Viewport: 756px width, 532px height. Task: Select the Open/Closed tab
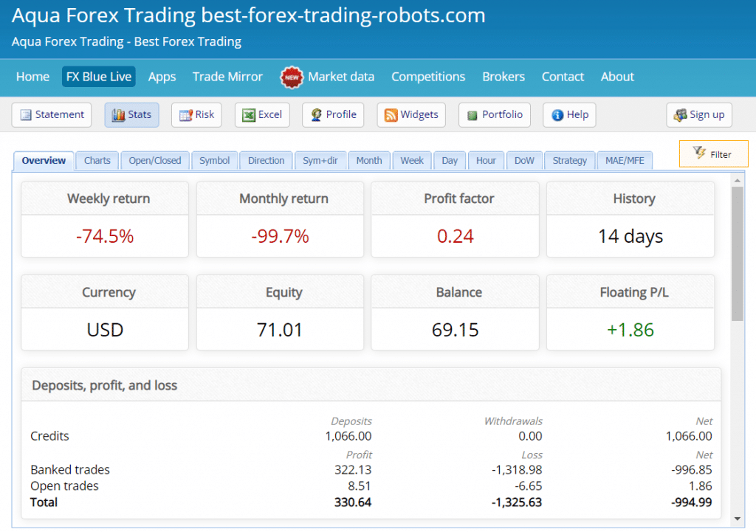point(154,161)
